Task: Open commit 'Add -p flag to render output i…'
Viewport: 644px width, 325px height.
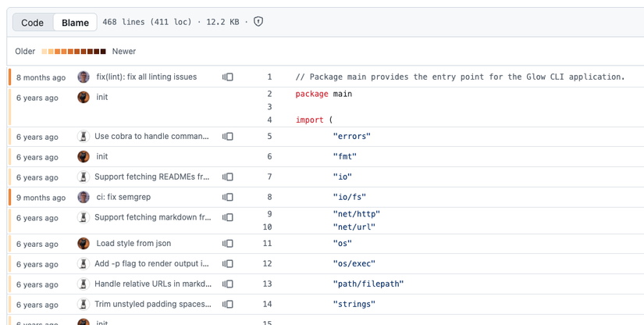Action: point(152,264)
